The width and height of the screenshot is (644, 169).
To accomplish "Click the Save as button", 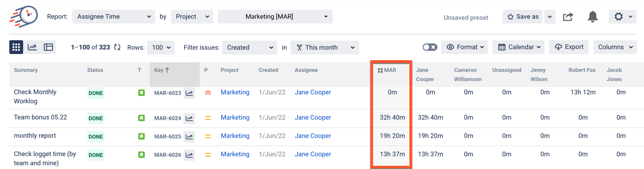I will tap(523, 17).
